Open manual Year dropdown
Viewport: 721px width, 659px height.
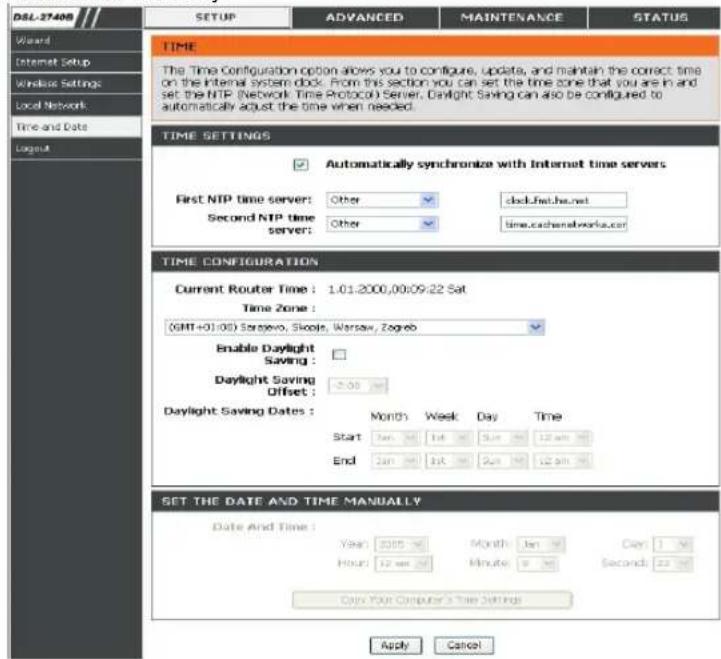[401, 544]
